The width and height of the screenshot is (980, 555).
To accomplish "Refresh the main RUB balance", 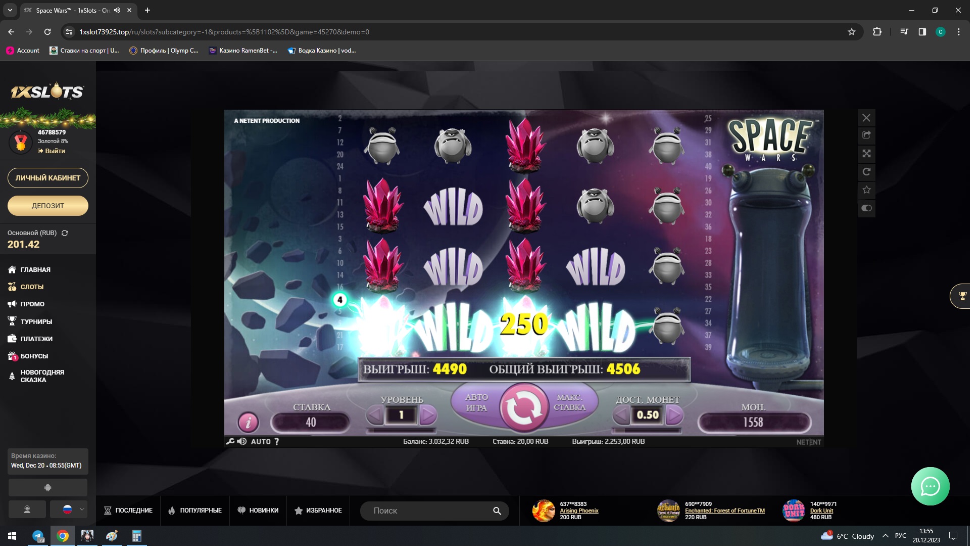I will (65, 233).
